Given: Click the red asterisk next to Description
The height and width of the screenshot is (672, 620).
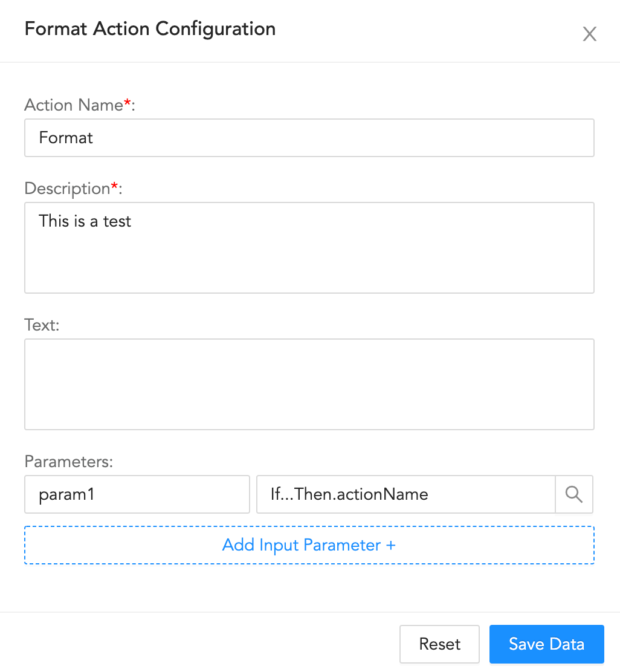Looking at the screenshot, I should pyautogui.click(x=114, y=187).
